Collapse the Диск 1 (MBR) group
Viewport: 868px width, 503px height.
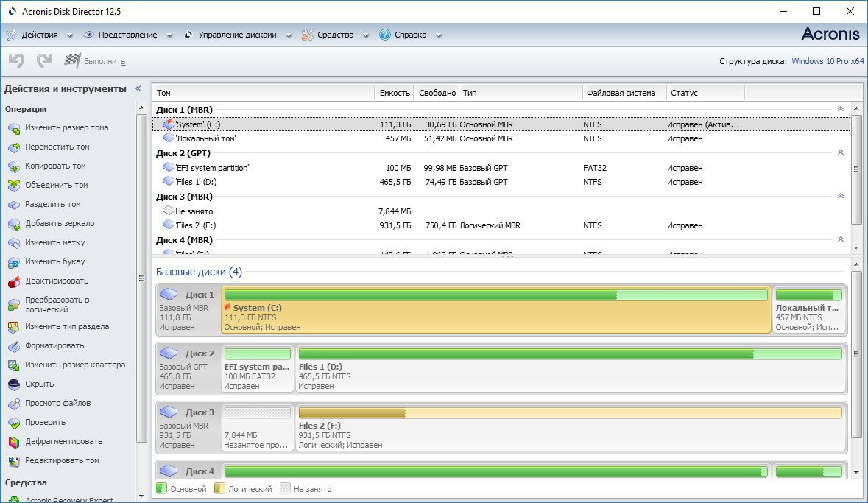(x=840, y=109)
